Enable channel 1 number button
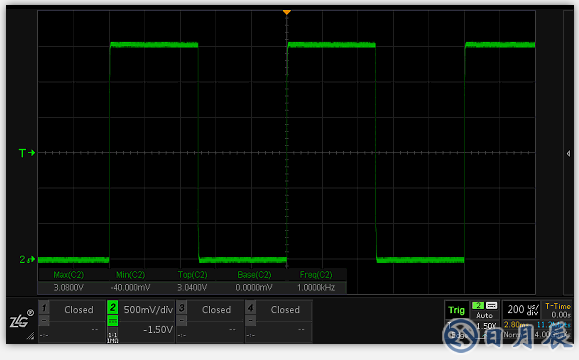579x360 pixels. (44, 307)
